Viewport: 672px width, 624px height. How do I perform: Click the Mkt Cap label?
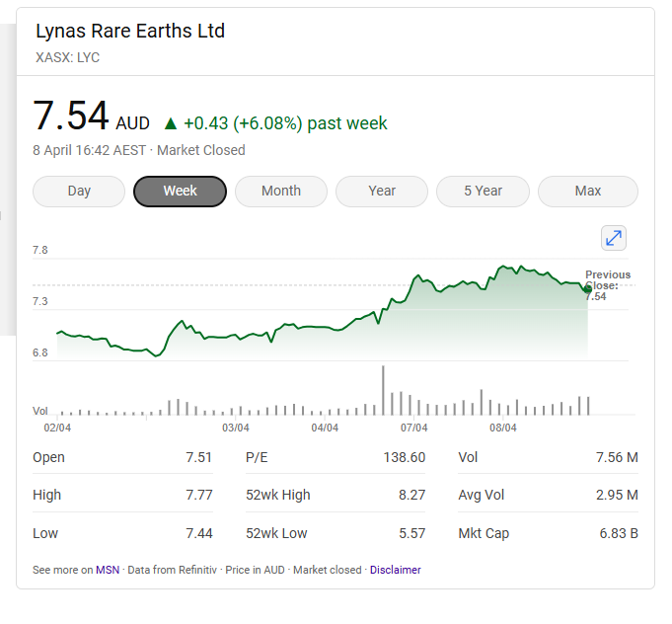point(484,533)
